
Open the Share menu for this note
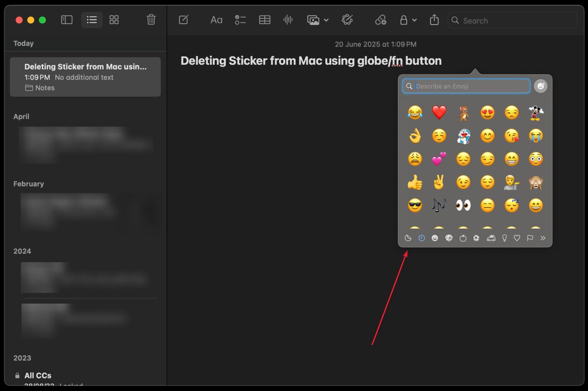point(434,20)
